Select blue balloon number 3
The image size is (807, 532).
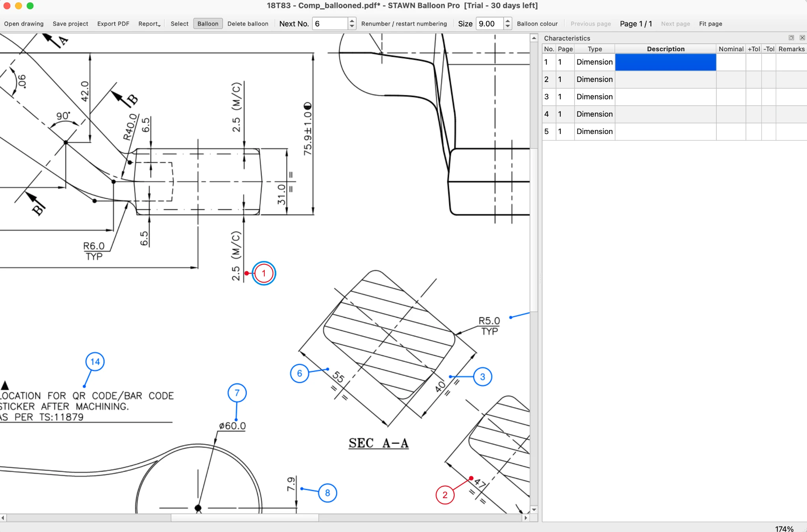click(x=482, y=377)
